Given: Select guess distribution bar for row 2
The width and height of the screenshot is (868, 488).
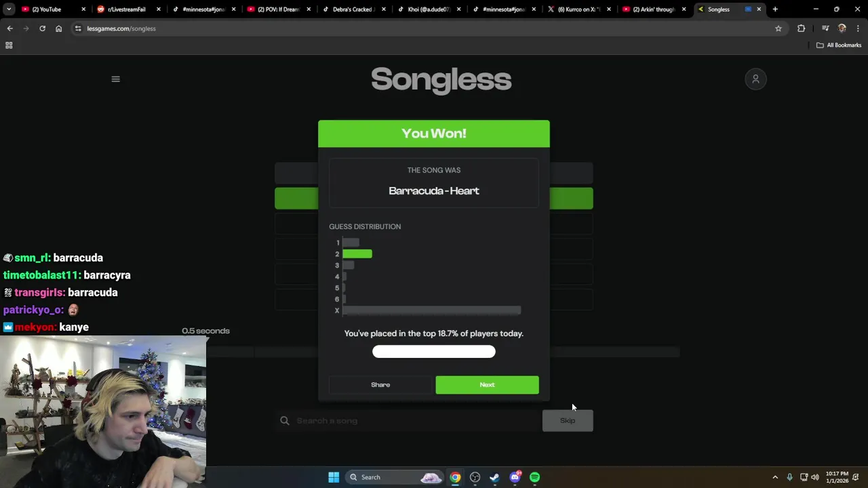Looking at the screenshot, I should (357, 254).
